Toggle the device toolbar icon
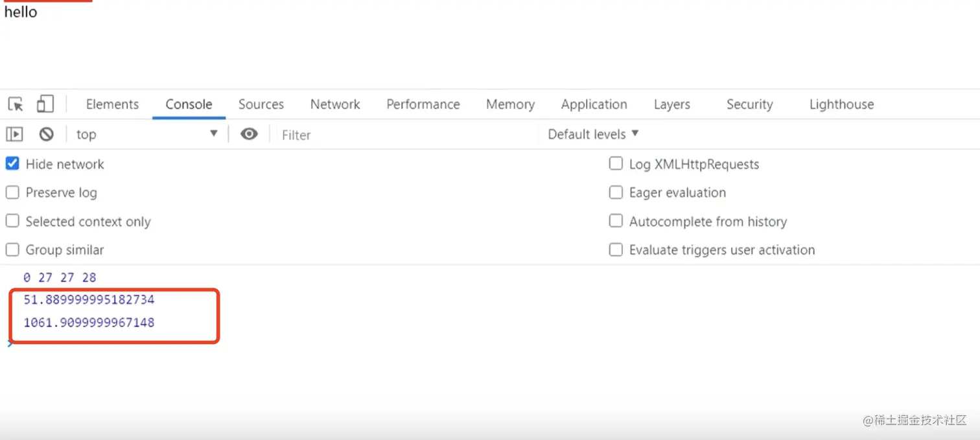The width and height of the screenshot is (980, 440). (45, 104)
